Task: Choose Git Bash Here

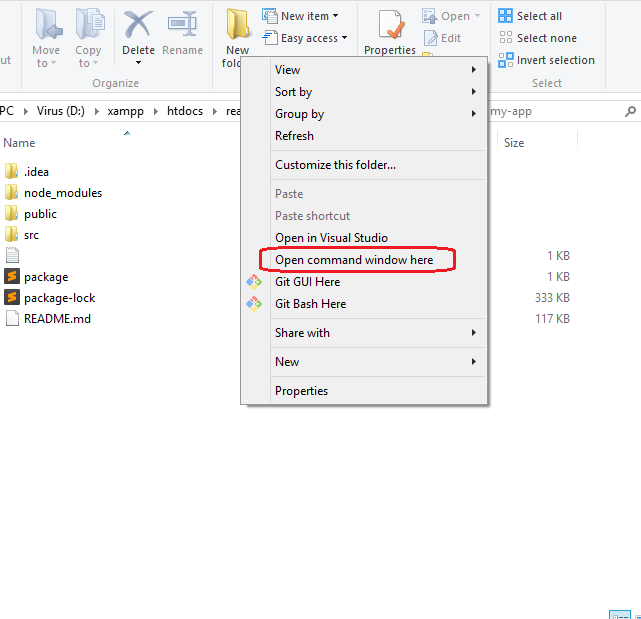Action: coord(364,304)
